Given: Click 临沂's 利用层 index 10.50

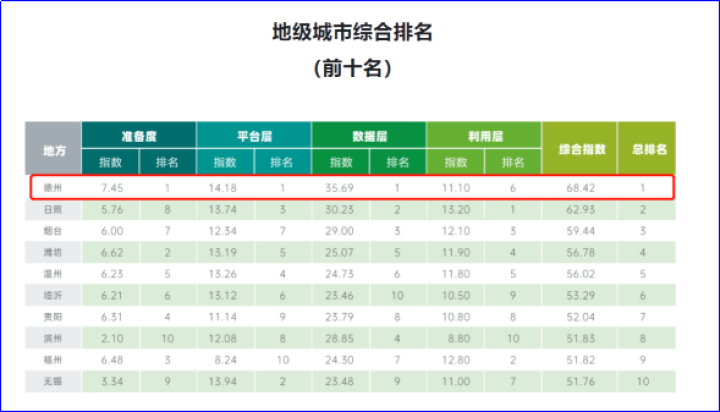Looking at the screenshot, I should click(x=456, y=295).
